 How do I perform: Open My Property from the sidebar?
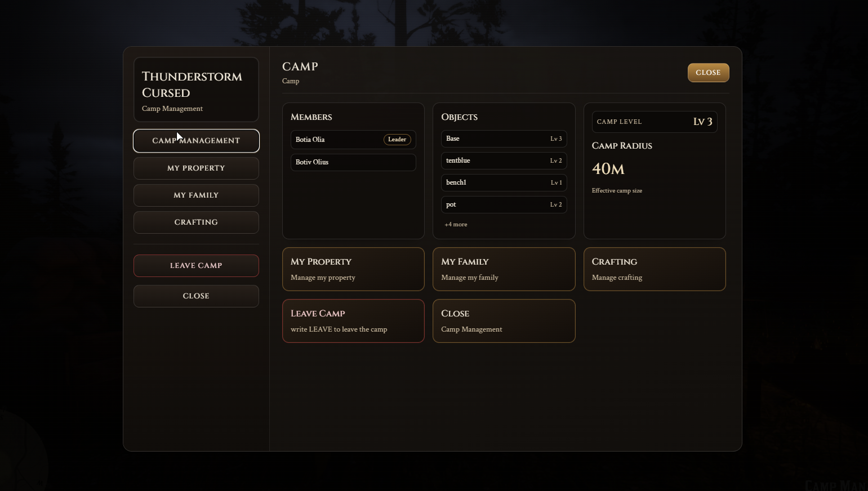tap(196, 168)
